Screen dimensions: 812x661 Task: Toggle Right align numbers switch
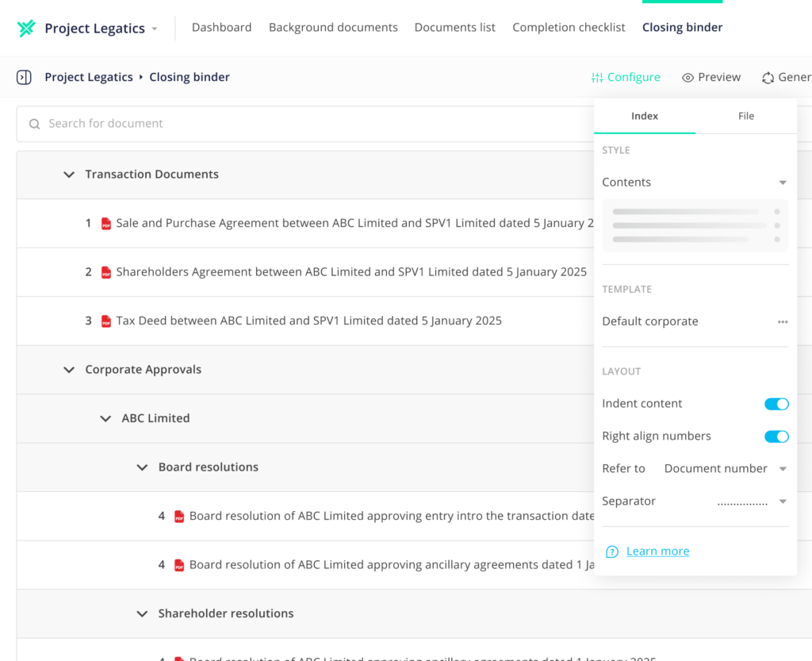(x=776, y=436)
